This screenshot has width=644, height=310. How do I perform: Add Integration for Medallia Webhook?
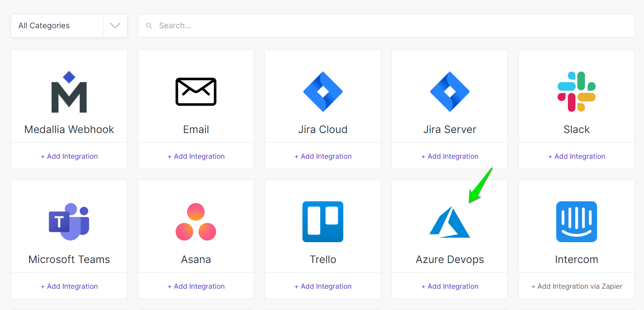69,156
